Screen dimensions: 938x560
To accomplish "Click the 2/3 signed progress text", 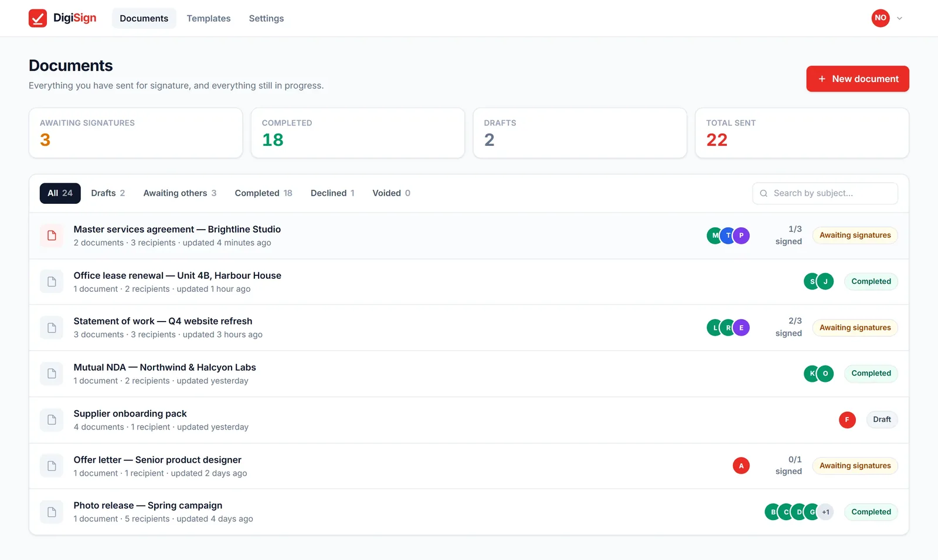I will [789, 327].
